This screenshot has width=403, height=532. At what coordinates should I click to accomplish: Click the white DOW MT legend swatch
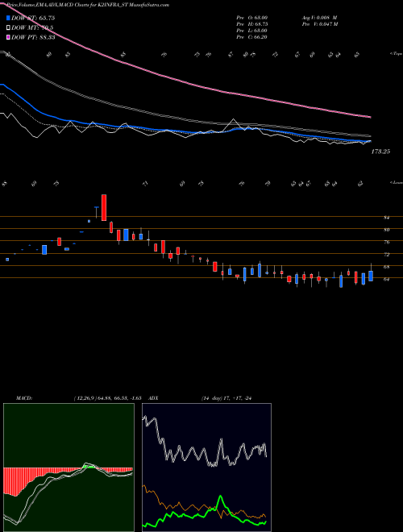[x=8, y=28]
